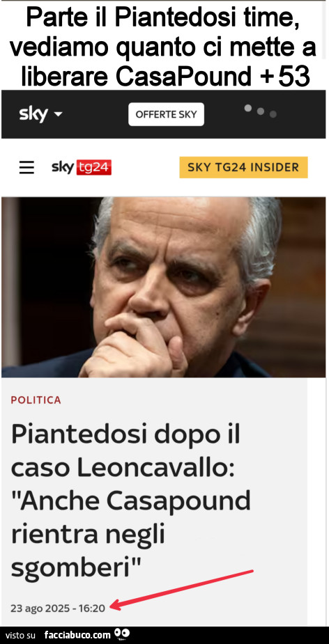
Task: Click the Parte il Piantedosi time caption
Action: point(163,47)
